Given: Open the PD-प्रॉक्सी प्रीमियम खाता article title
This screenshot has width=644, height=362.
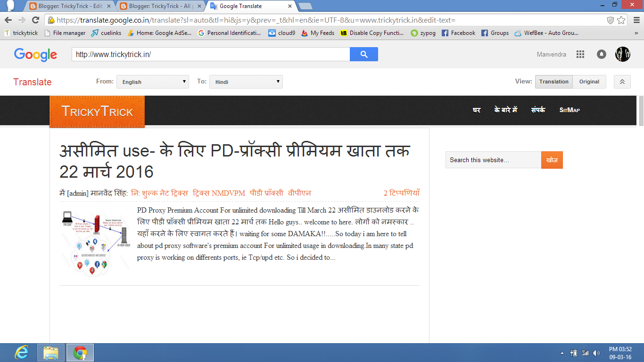Looking at the screenshot, I should 235,161.
